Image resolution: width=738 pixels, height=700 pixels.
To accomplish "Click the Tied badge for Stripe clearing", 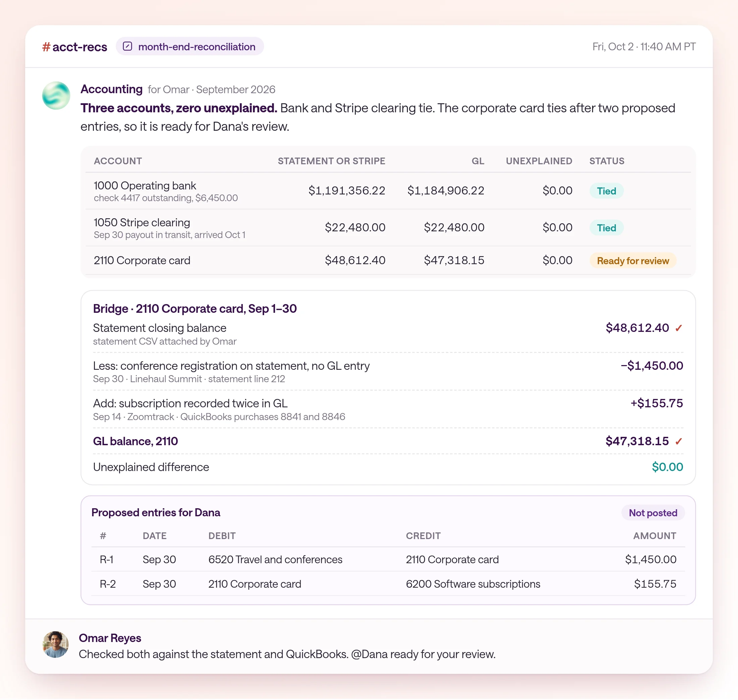I will coord(606,228).
